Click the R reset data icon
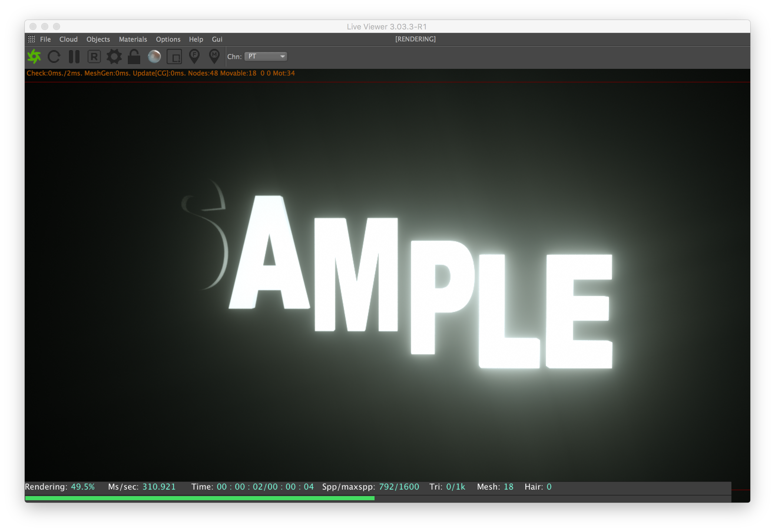Screen dimensions: 775x532 point(94,56)
